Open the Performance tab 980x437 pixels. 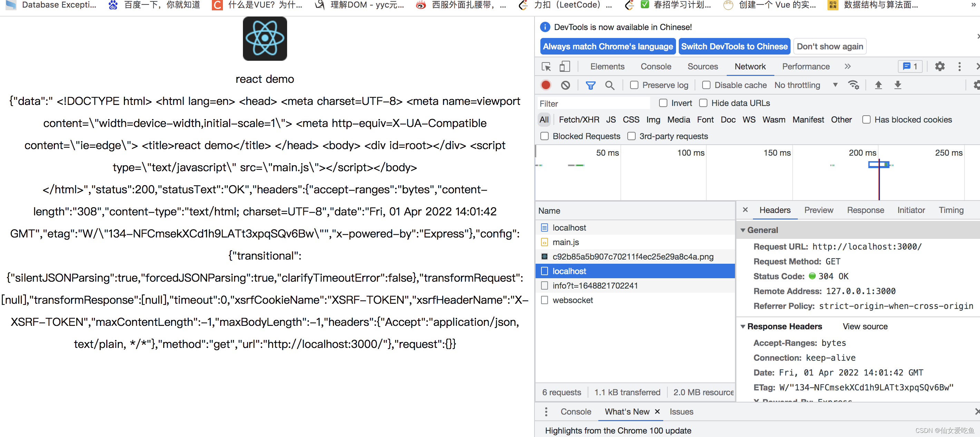coord(806,67)
